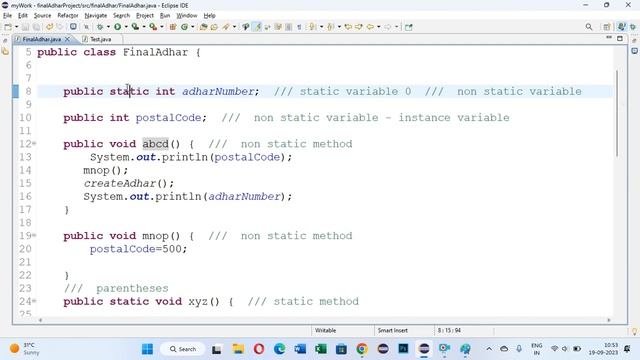The height and width of the screenshot is (360, 640).
Task: Click the Quick Access search magnifier
Action: pyautogui.click(x=589, y=27)
